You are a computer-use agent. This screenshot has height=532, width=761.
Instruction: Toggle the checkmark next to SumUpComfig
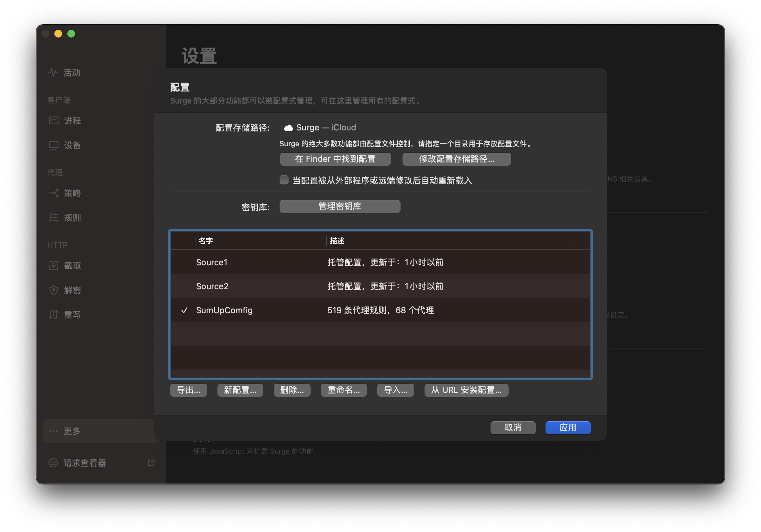pyautogui.click(x=185, y=311)
